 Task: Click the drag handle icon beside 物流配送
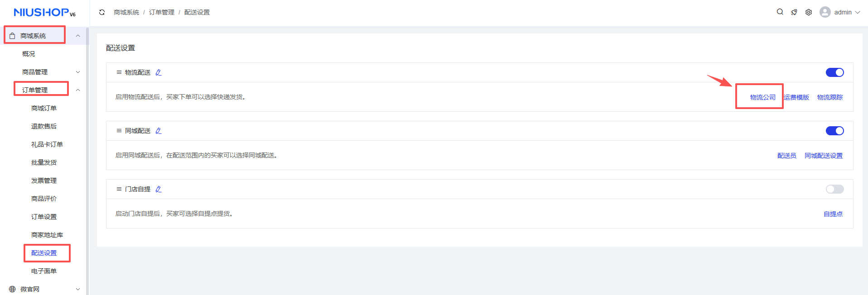[119, 72]
